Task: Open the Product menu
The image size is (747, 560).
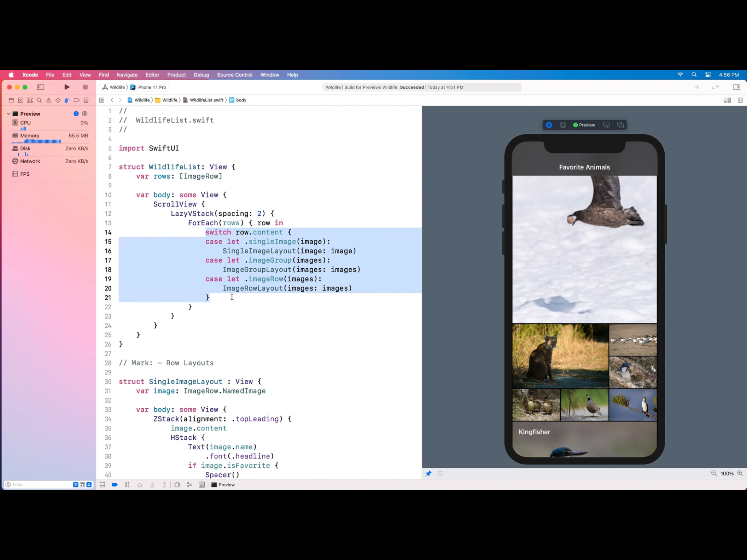Action: tap(177, 75)
